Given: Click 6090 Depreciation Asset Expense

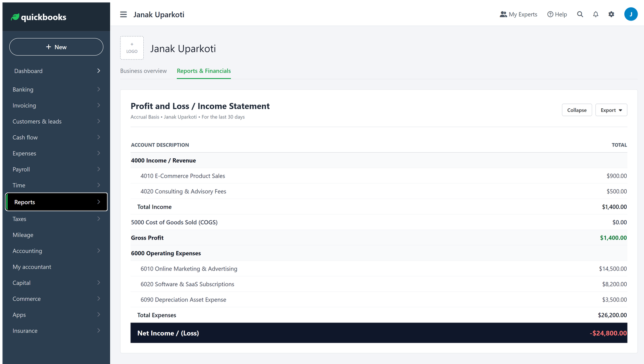Looking at the screenshot, I should 183,300.
